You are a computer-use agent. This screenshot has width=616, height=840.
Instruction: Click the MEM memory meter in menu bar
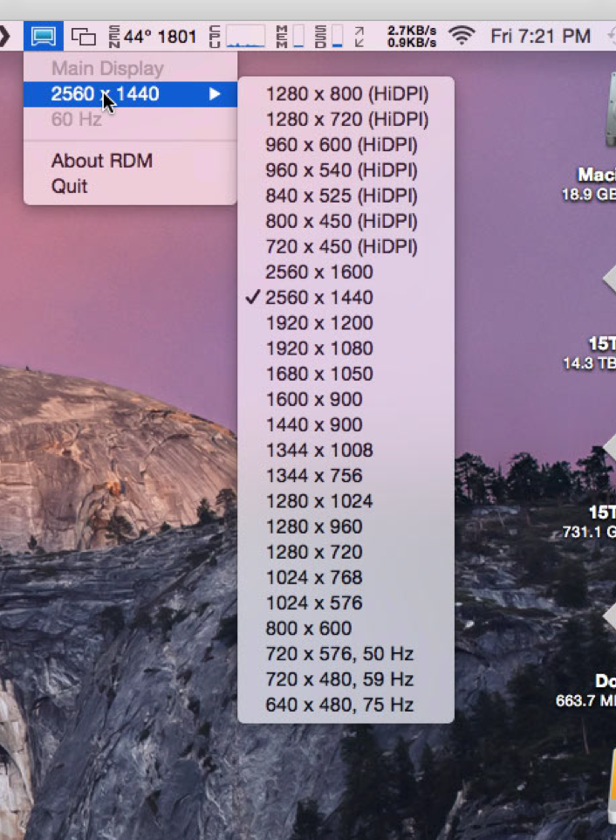(291, 37)
